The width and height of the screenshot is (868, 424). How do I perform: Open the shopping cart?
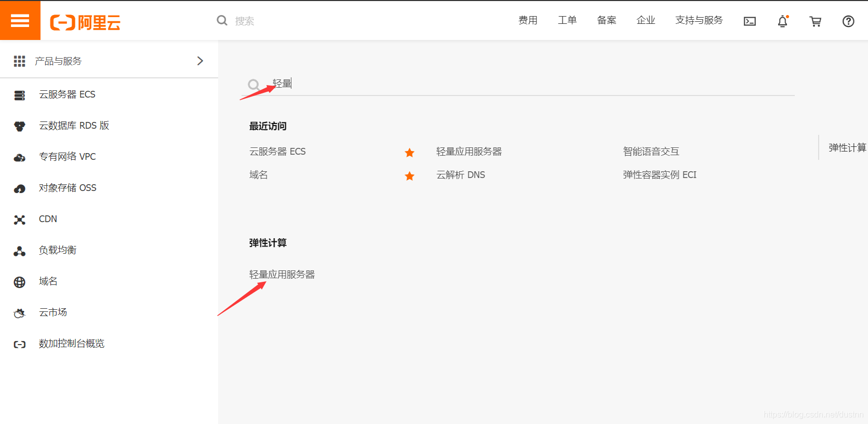click(816, 21)
